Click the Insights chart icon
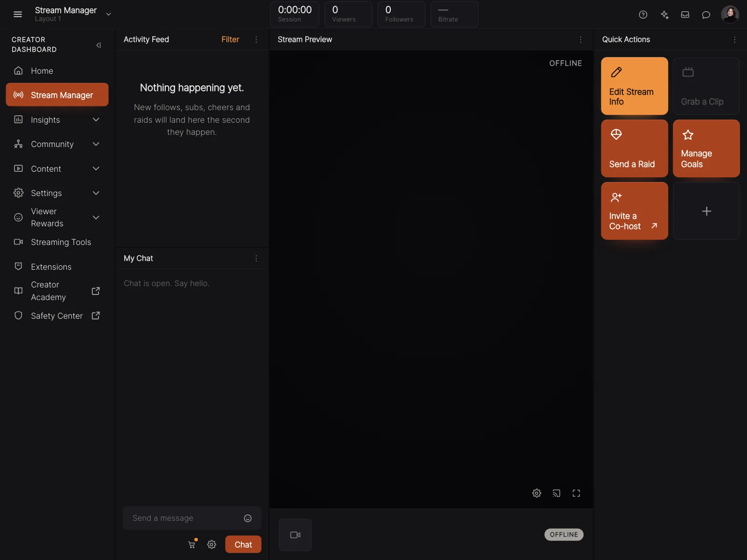747x560 pixels. (x=18, y=119)
